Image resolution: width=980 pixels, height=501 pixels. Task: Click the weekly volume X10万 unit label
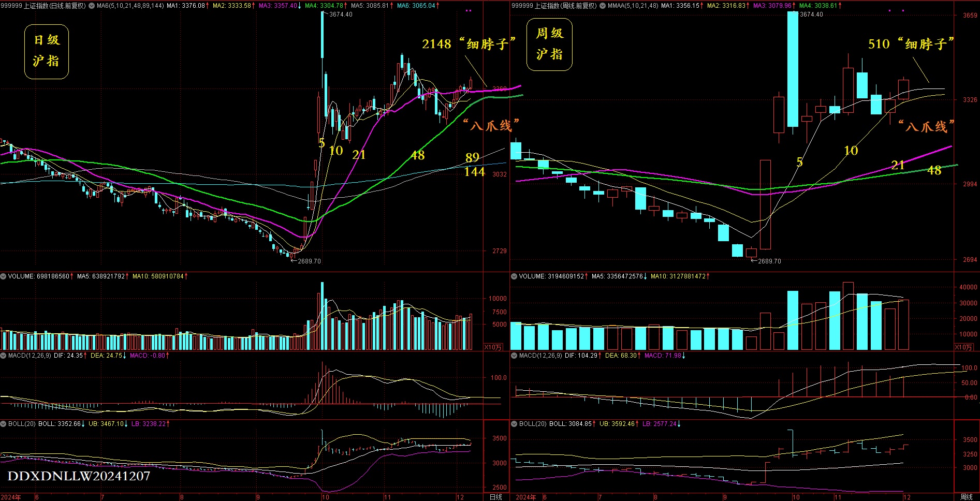tap(963, 347)
